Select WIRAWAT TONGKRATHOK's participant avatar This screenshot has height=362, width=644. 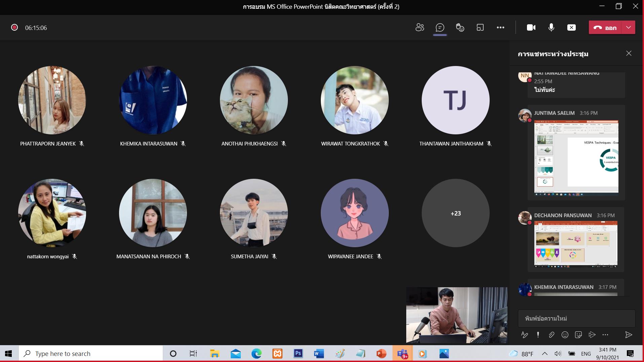pyautogui.click(x=355, y=100)
